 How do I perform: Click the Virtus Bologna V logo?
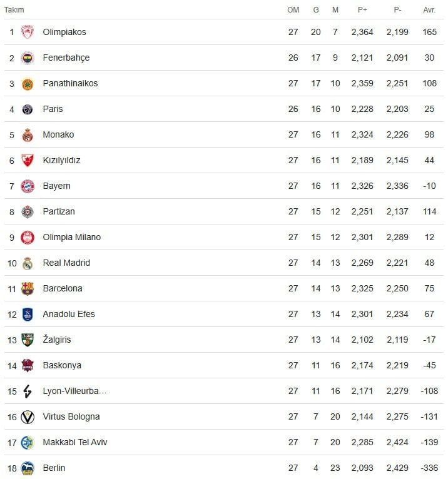[x=27, y=417]
